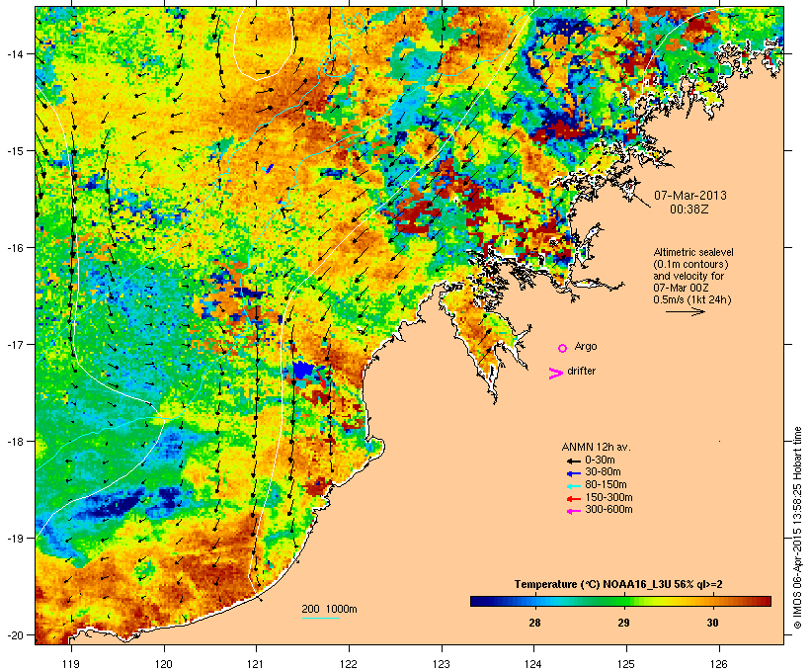This screenshot has width=810, height=672.
Task: Click the time text 00:38Z
Action: [x=689, y=209]
